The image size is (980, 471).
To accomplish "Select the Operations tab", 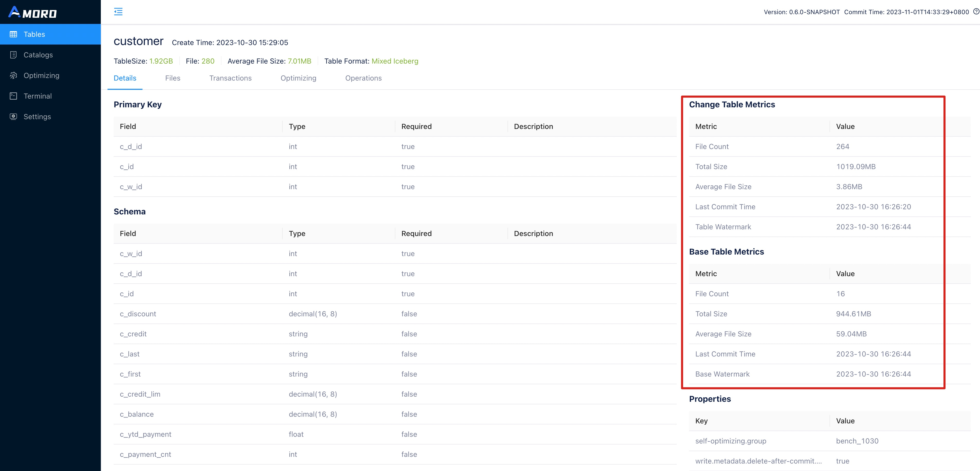I will tap(363, 78).
